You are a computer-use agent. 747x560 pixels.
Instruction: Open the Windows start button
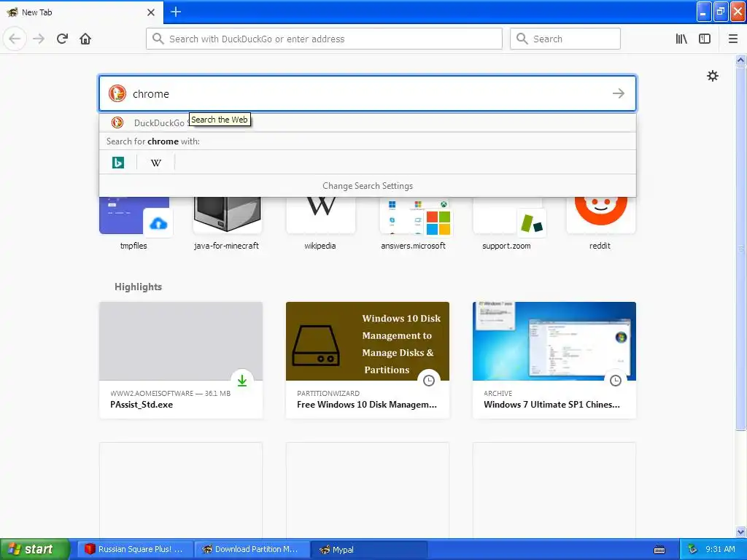tap(35, 549)
